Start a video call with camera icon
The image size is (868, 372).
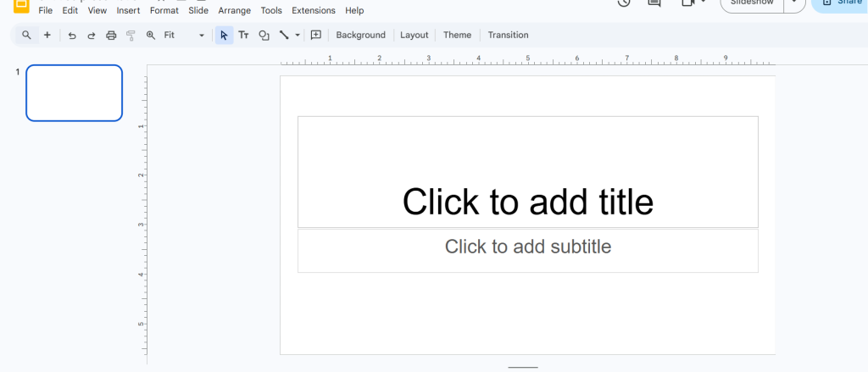(688, 3)
